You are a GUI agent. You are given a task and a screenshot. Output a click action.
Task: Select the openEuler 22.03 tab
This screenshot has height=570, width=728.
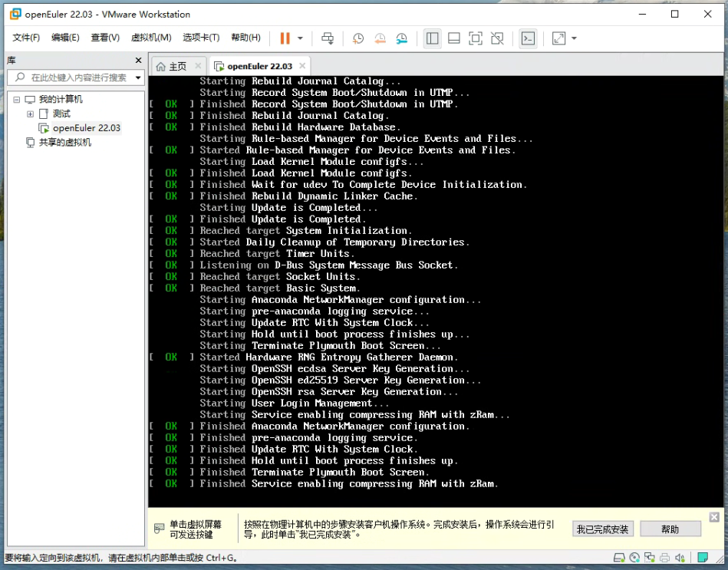259,67
